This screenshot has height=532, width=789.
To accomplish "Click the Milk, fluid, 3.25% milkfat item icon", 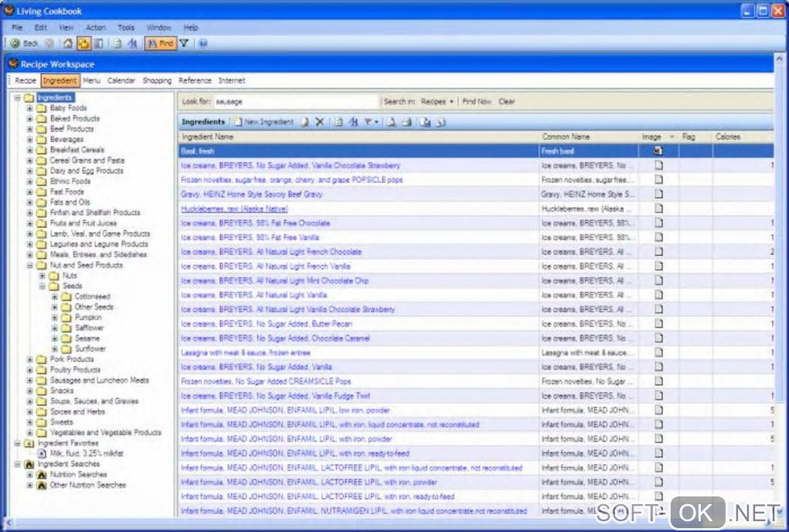I will coord(43,454).
